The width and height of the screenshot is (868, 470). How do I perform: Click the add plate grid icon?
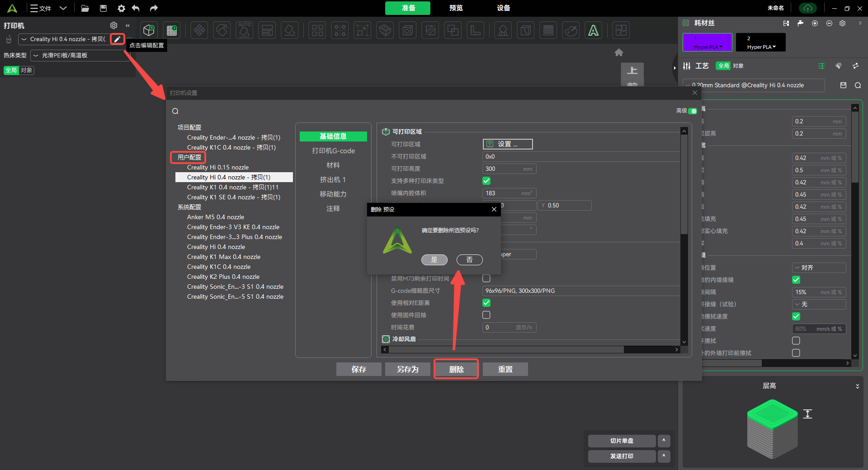(x=172, y=30)
